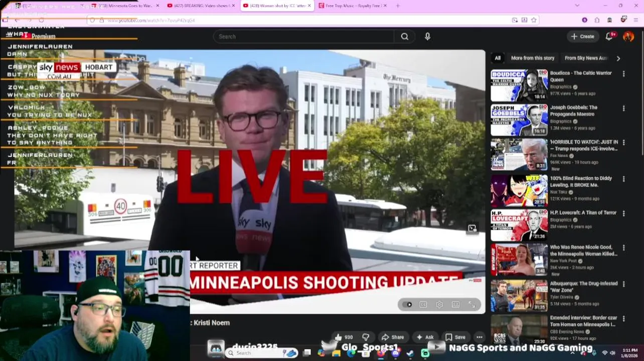
Task: Switch to Minnesota Goes to War browser tab
Action: 125,6
